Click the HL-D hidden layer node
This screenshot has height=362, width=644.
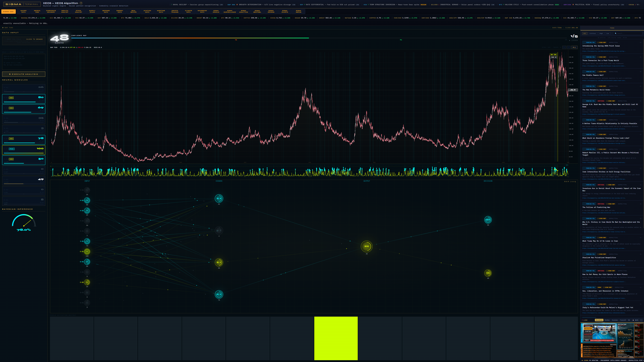[x=219, y=294]
